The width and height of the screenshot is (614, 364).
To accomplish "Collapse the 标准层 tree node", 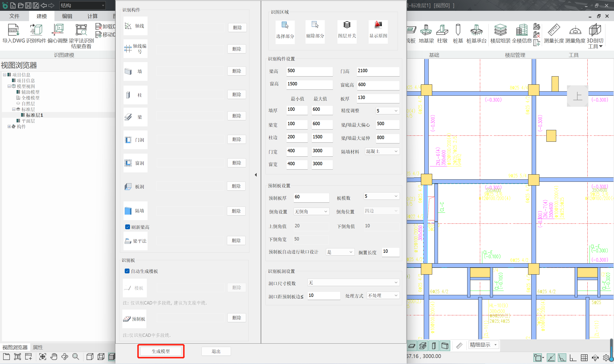I will pos(14,109).
